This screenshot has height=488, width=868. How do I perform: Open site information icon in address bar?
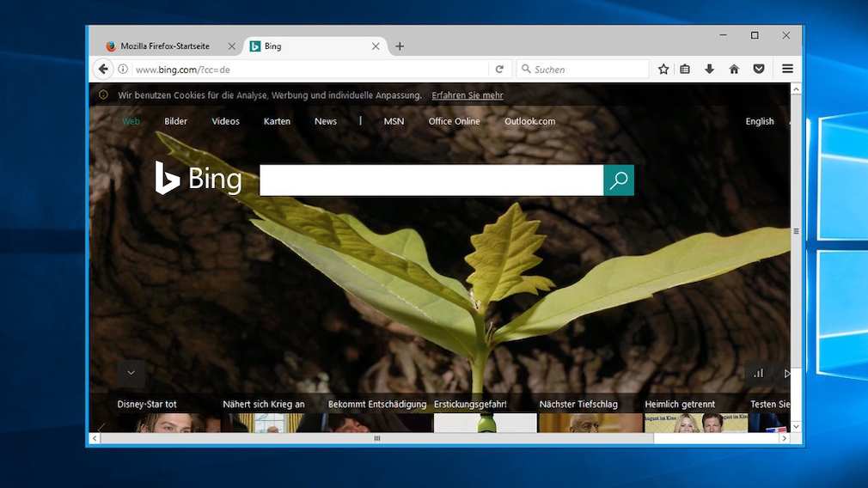(x=123, y=69)
